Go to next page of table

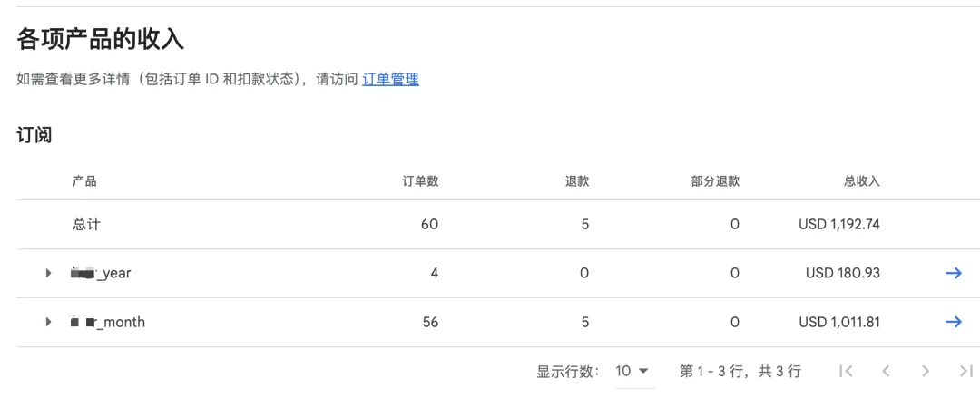[926, 371]
